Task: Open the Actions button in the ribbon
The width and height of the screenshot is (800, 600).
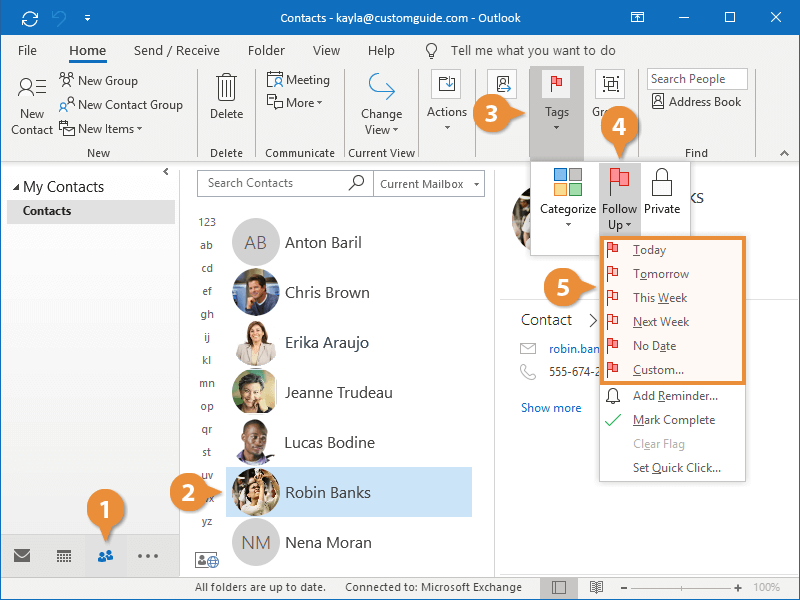Action: (446, 101)
